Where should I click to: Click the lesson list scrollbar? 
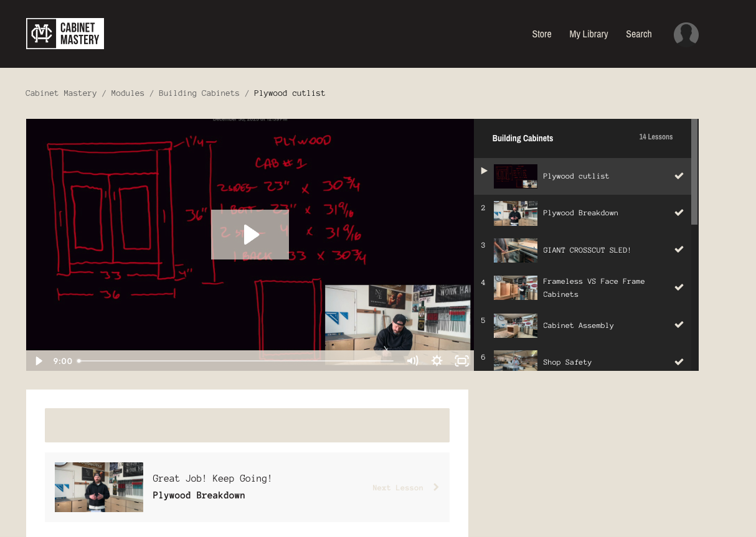coord(694,187)
